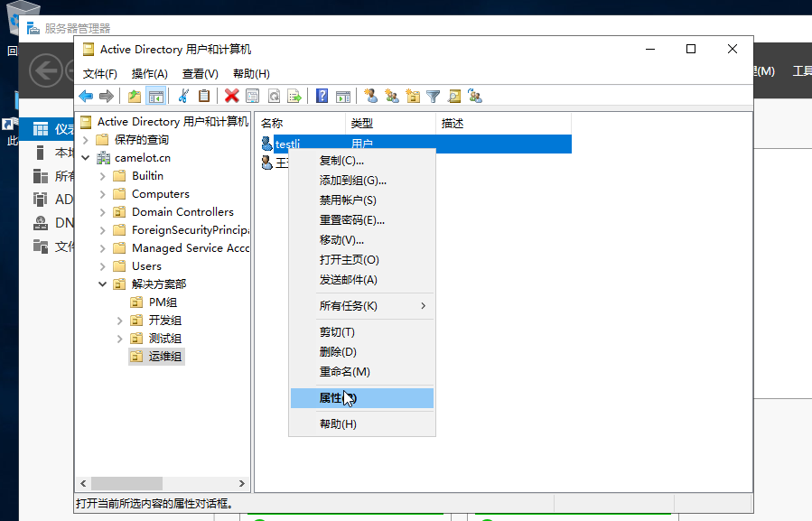812x521 pixels.
Task: Choose 重命名(M) in context menu
Action: 362,371
